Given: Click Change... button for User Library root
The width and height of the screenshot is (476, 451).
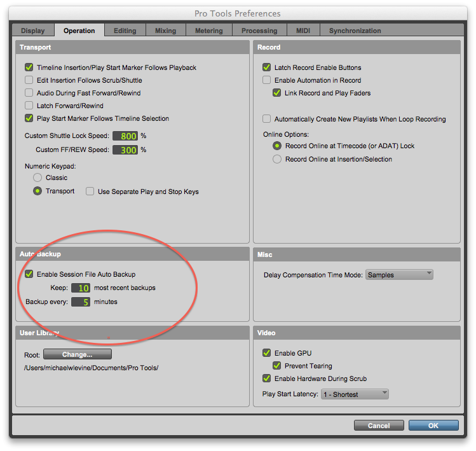Looking at the screenshot, I should pos(78,354).
